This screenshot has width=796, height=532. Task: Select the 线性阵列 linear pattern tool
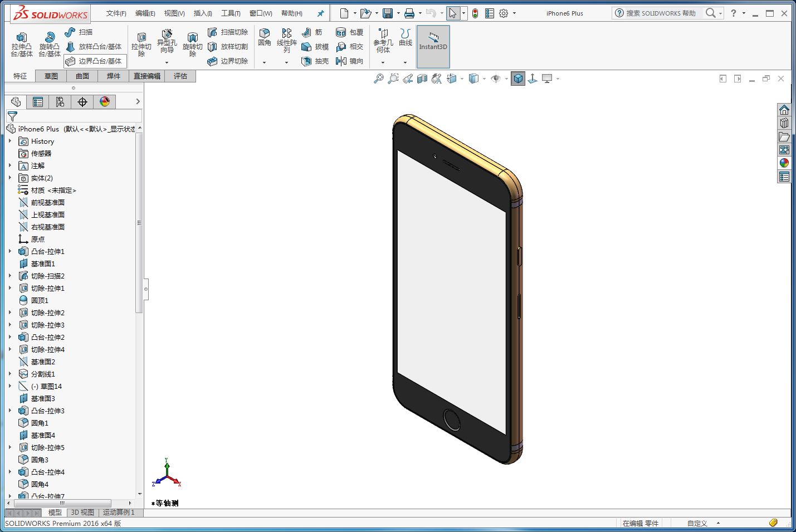coord(287,41)
